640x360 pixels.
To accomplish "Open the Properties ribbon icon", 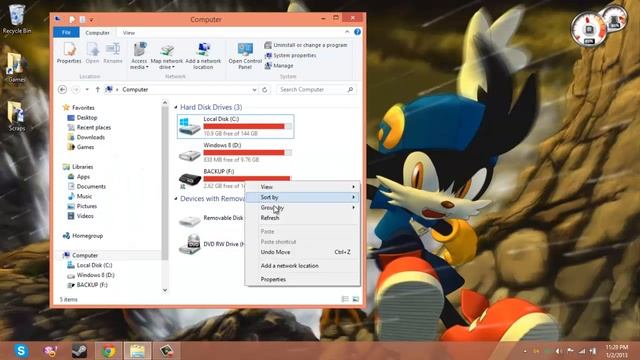I will 69,53.
